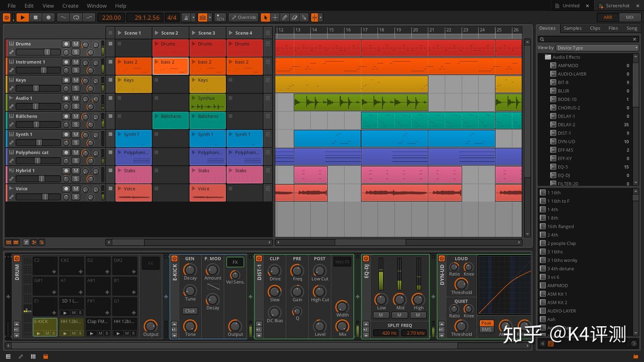Viewport: 644px width, 362px height.
Task: Toggle the E-KICK device power icon
Action: coord(174,258)
